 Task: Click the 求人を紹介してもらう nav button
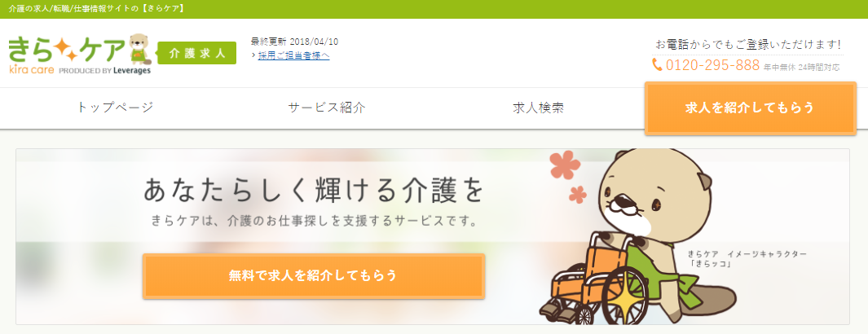click(750, 108)
